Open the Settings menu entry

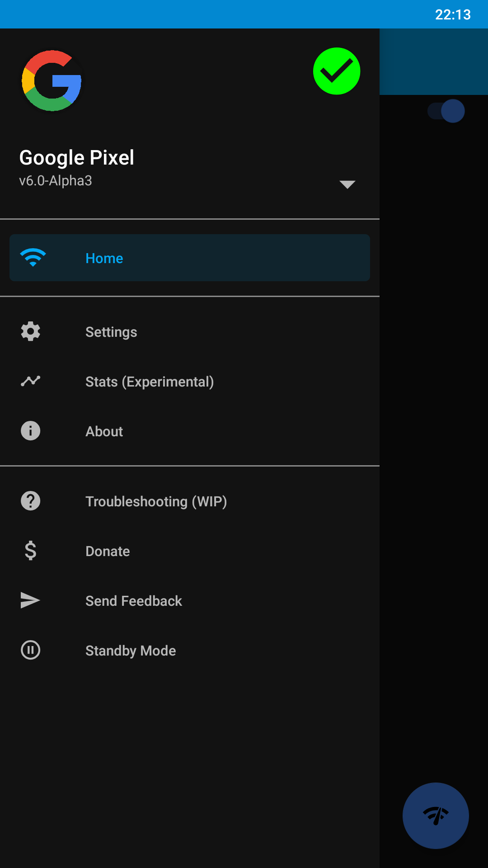(x=111, y=332)
